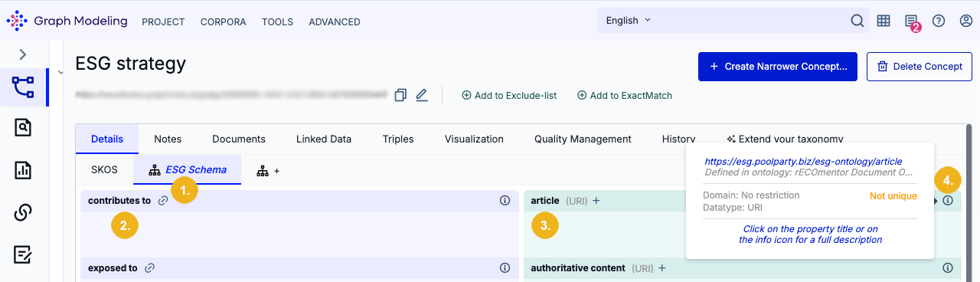Open the CORPORA menu
The width and height of the screenshot is (980, 282).
224,21
